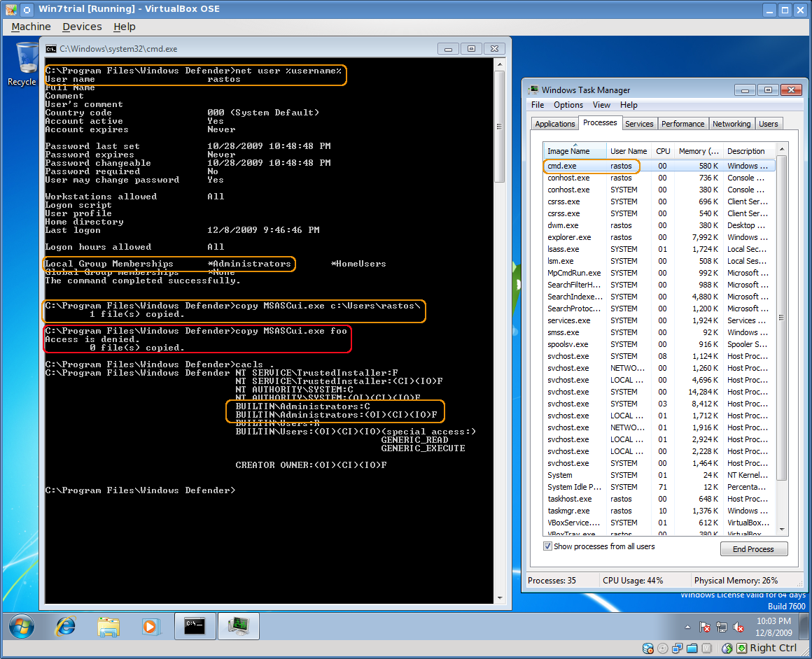Sort processes by User Name column

click(628, 151)
